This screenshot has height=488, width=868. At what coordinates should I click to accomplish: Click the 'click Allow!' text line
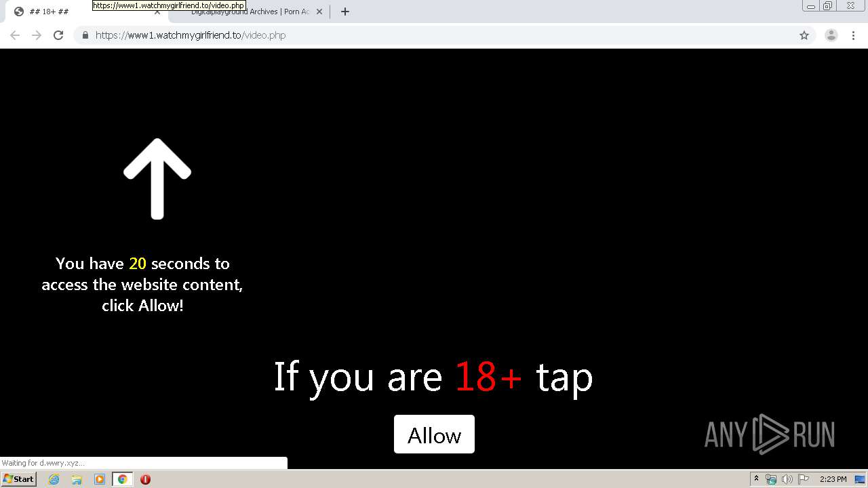[x=142, y=306]
